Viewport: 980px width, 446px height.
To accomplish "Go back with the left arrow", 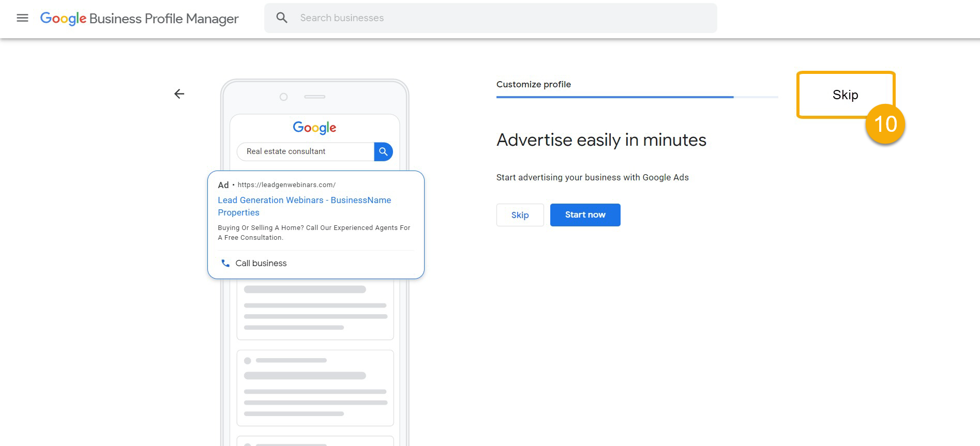I will [179, 94].
